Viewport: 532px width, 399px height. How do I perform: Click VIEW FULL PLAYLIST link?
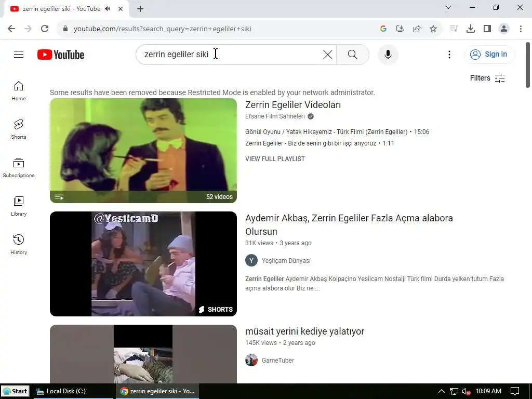pos(275,159)
